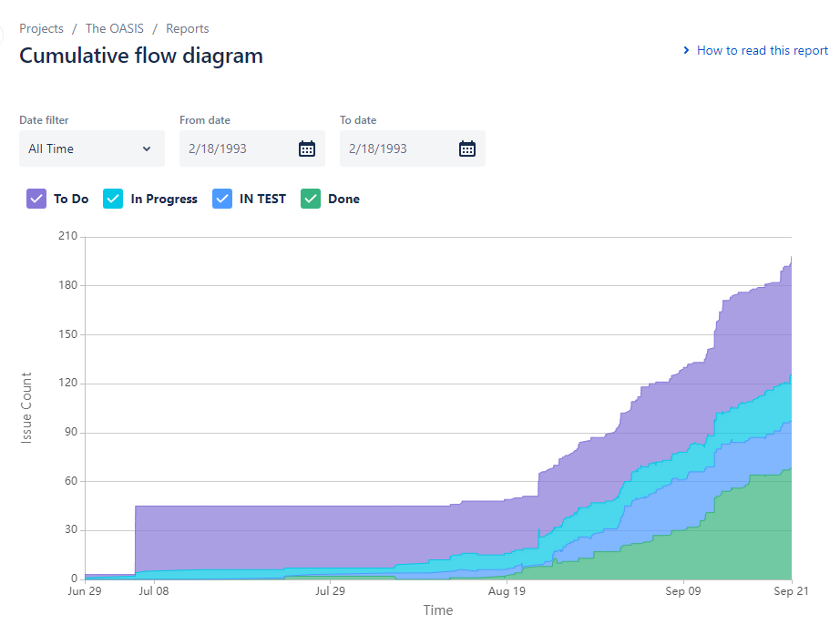Go to Projects breadcrumb
The height and width of the screenshot is (625, 840).
click(x=41, y=28)
